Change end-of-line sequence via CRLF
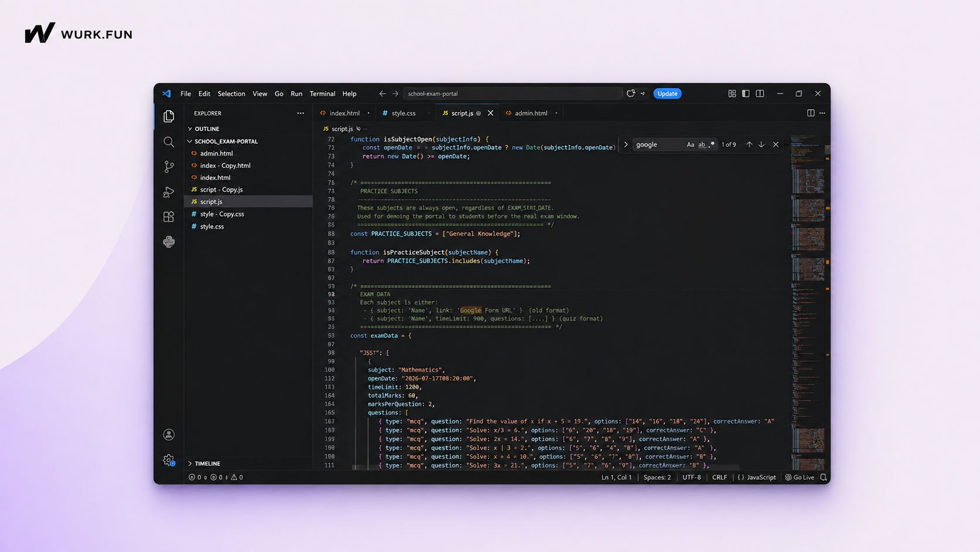 719,478
